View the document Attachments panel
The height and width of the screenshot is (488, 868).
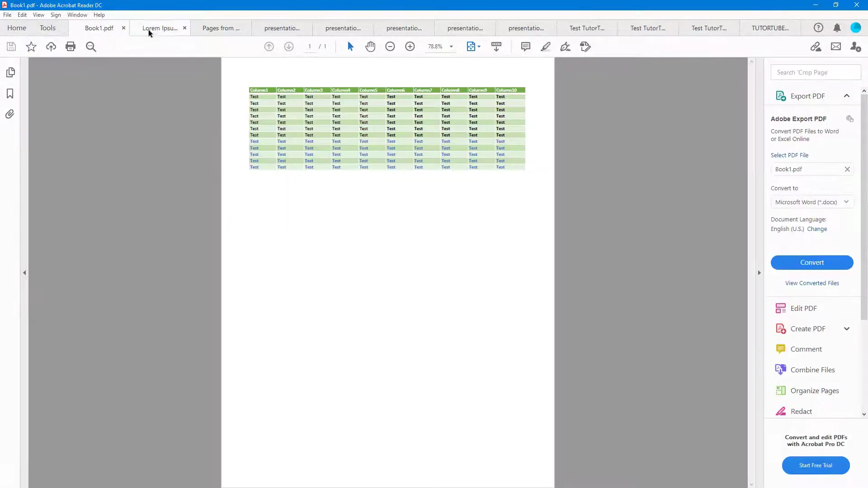[11, 114]
